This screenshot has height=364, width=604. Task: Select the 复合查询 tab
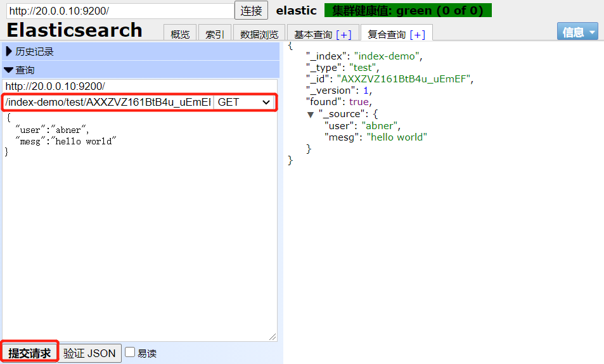click(387, 34)
